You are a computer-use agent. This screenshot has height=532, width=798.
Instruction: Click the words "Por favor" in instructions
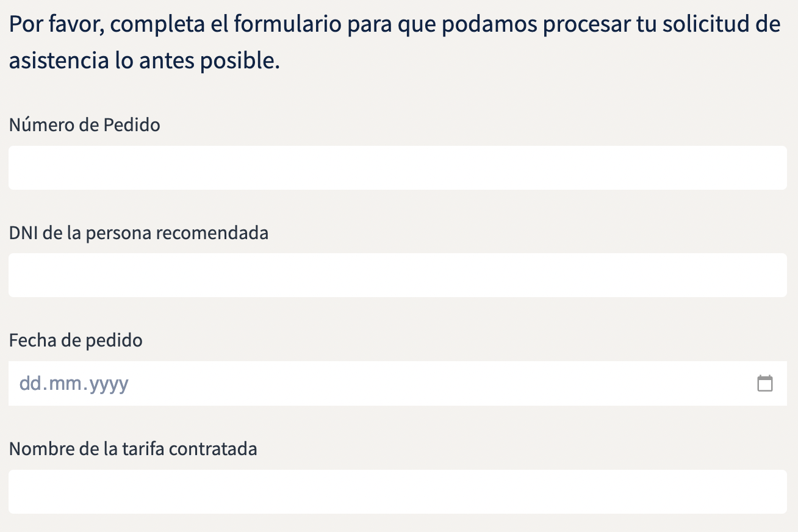point(54,25)
